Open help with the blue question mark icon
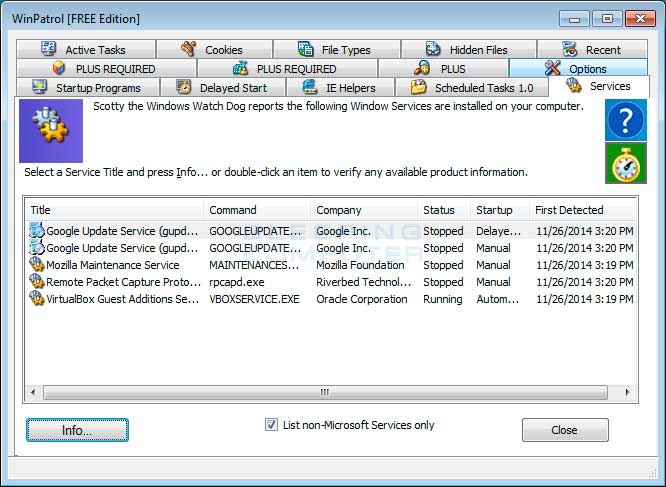 pyautogui.click(x=626, y=120)
